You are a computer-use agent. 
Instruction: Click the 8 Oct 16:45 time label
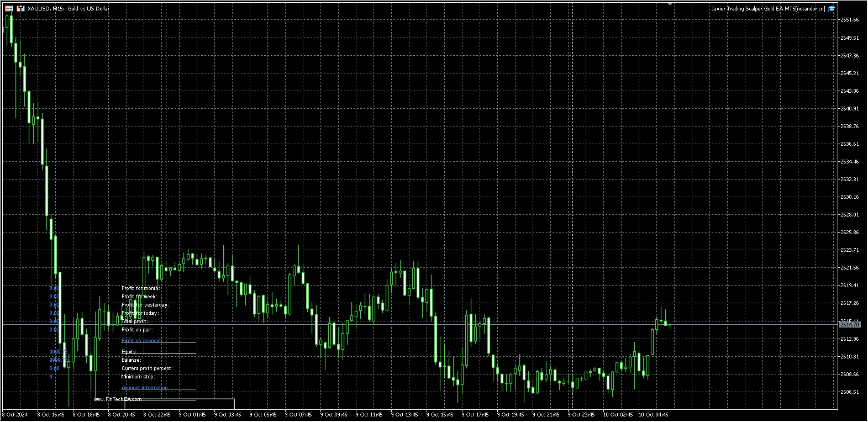point(51,415)
